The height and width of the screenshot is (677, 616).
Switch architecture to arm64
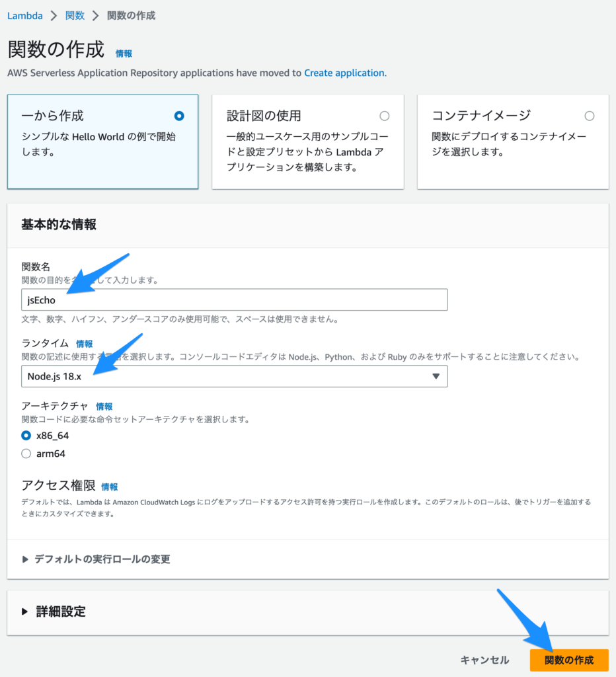click(24, 454)
